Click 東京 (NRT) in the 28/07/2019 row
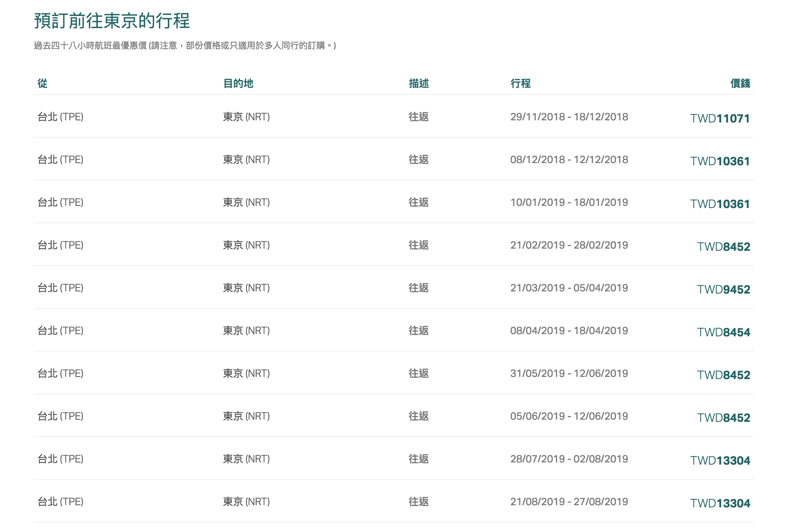Viewport: 785px width, 532px height. (x=246, y=459)
